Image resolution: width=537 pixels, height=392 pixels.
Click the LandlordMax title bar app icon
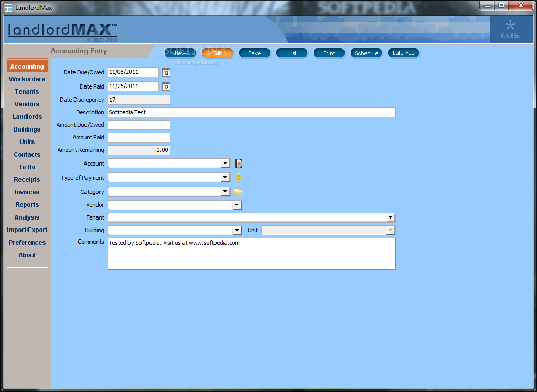[8, 7]
